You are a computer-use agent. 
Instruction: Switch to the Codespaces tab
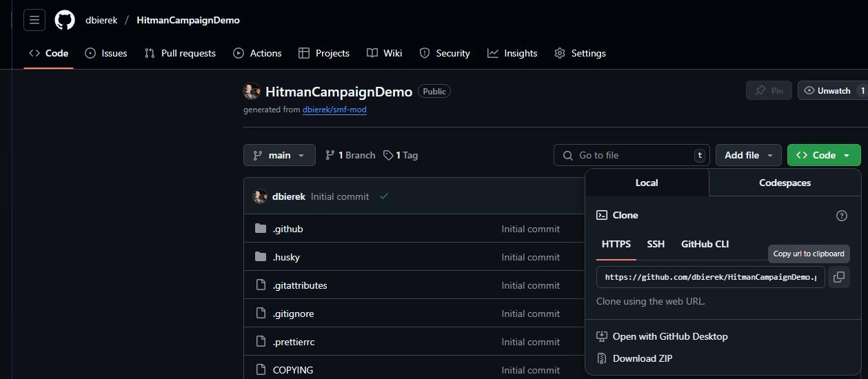[x=785, y=183]
